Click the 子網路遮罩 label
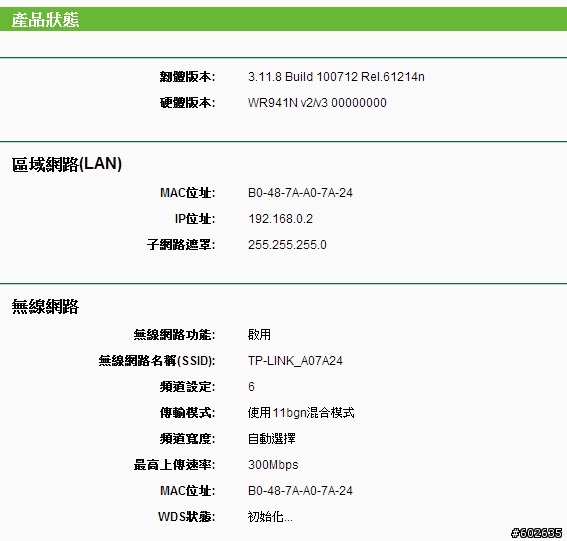 point(181,245)
